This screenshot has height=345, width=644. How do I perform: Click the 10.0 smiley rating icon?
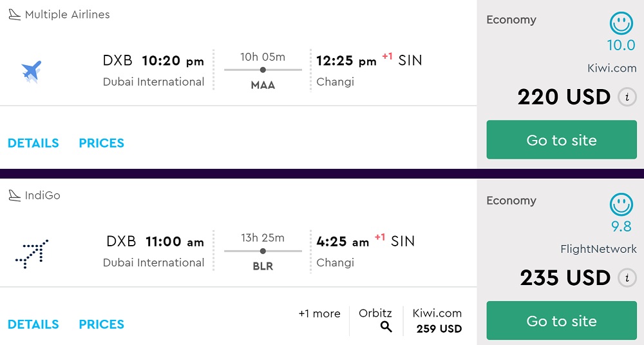[621, 24]
